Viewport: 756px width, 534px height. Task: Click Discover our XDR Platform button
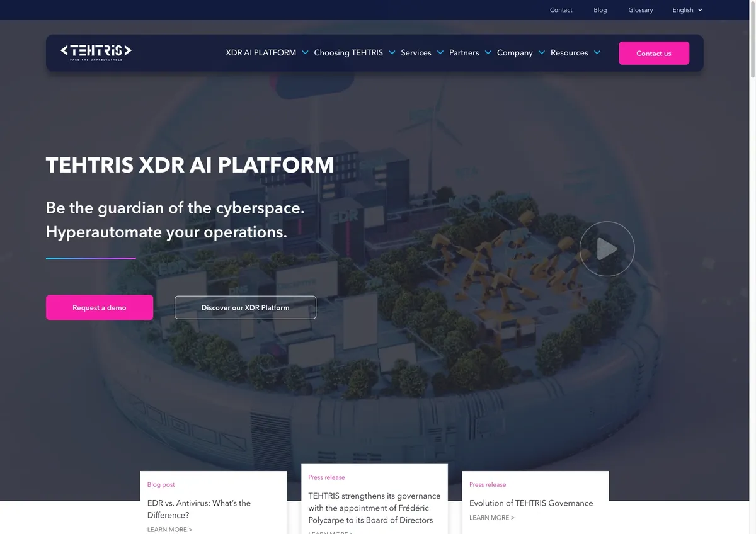click(x=245, y=307)
